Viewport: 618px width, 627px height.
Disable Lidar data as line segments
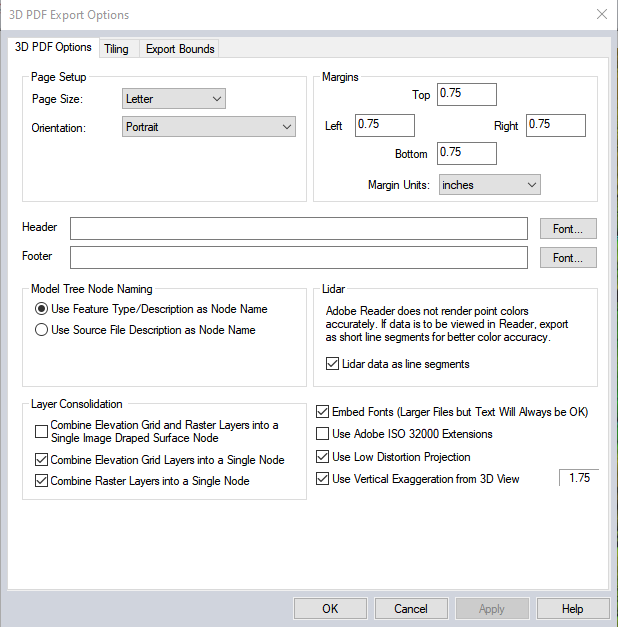pyautogui.click(x=333, y=364)
